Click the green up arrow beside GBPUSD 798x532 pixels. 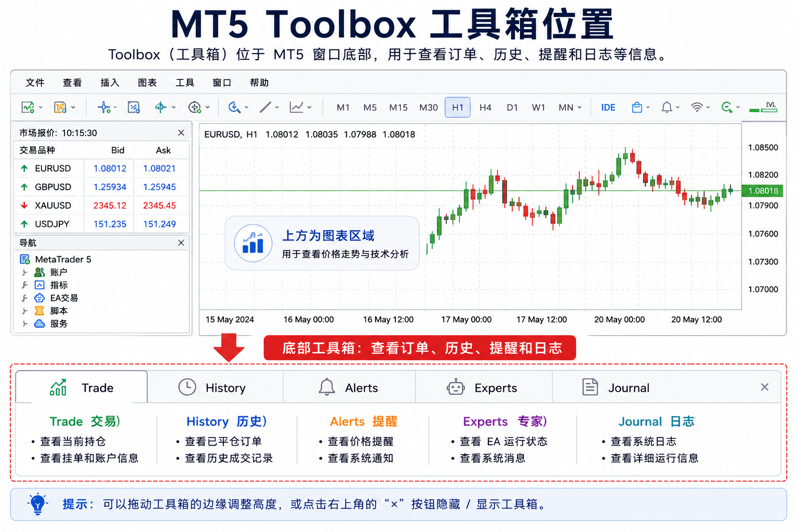(x=24, y=187)
